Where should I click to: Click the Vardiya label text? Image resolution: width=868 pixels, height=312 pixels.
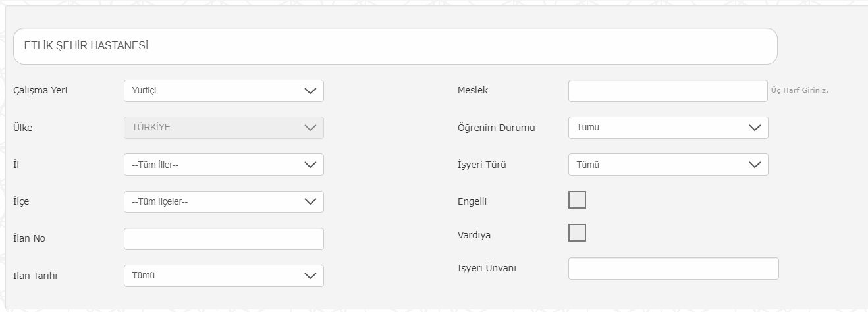(x=474, y=235)
